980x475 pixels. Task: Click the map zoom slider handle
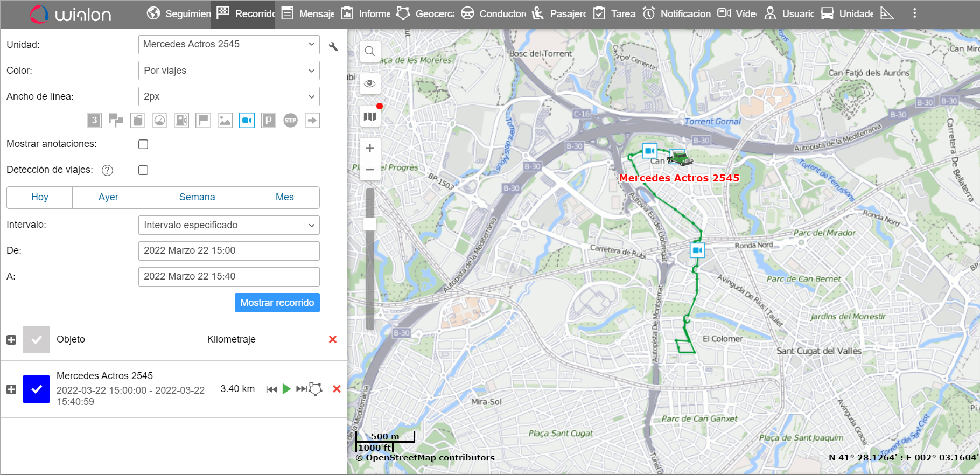pyautogui.click(x=370, y=224)
